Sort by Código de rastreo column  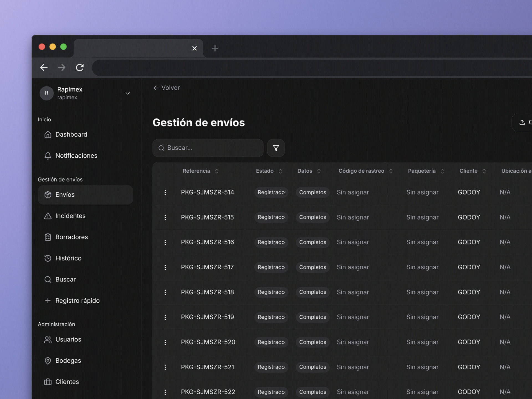pos(365,171)
